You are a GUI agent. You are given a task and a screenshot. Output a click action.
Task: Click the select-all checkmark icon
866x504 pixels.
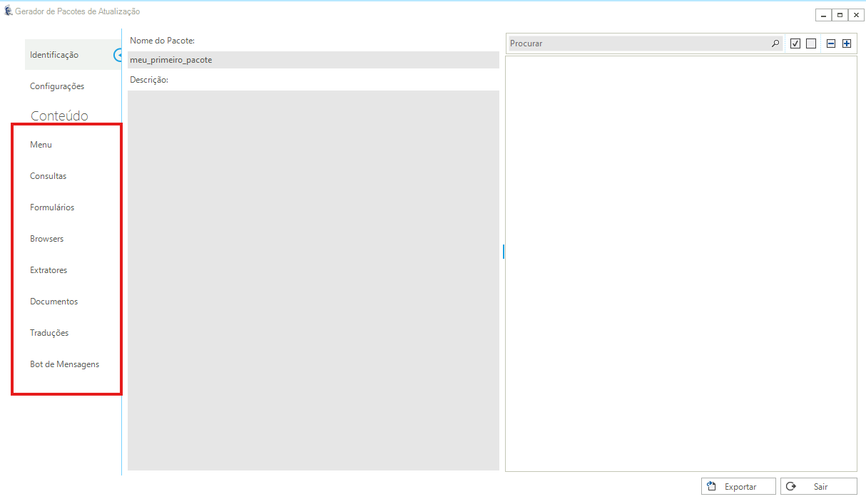[795, 43]
